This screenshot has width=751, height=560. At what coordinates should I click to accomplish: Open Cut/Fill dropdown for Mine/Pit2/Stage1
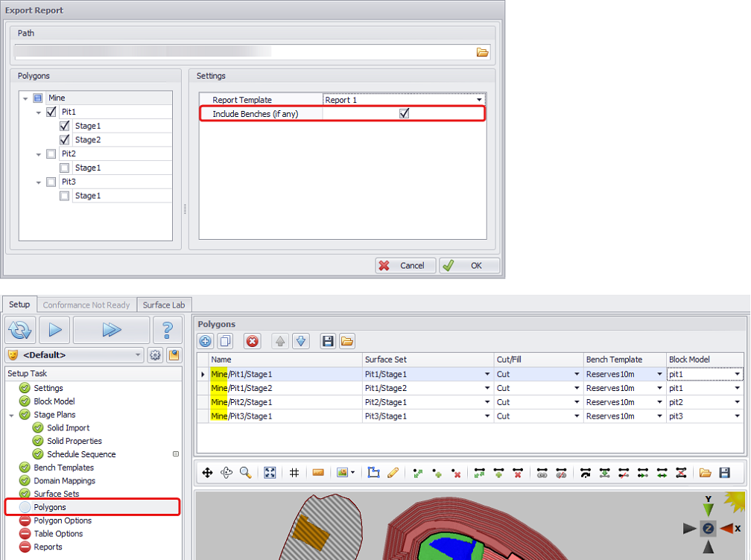pyautogui.click(x=577, y=403)
